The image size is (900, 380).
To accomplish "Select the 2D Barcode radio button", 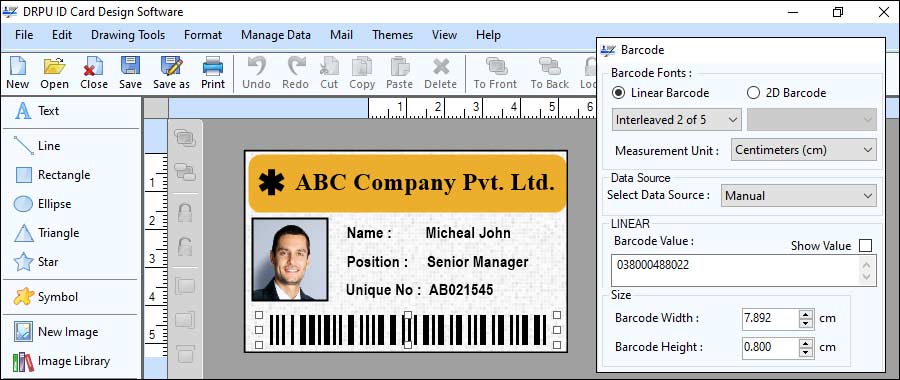I will point(754,92).
